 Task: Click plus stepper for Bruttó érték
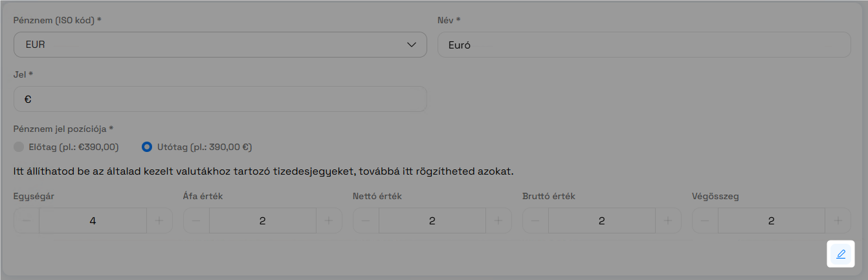point(668,221)
